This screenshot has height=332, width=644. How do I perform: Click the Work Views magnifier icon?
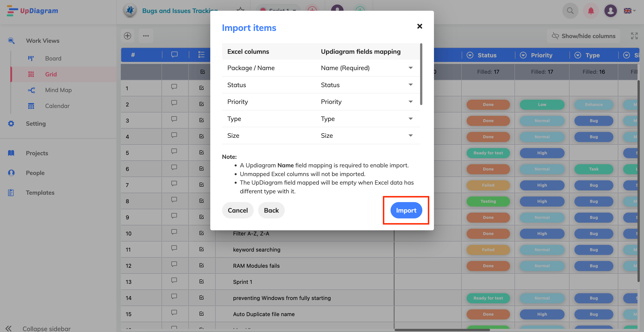(x=11, y=41)
